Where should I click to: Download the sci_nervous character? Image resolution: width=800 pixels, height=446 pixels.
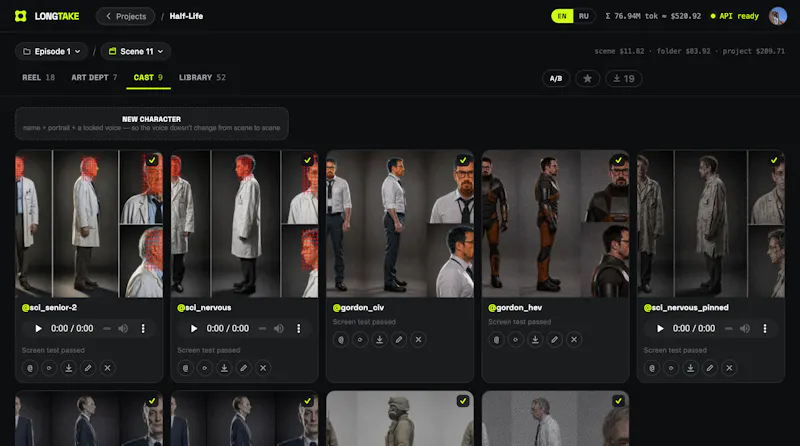[224, 368]
